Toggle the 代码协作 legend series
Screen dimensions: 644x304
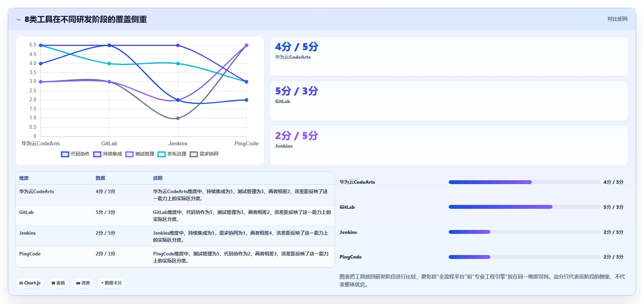point(75,154)
